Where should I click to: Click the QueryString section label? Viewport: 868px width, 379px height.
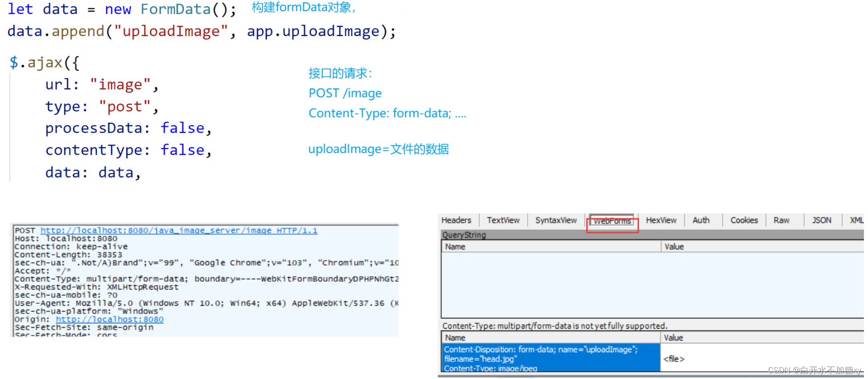[464, 235]
